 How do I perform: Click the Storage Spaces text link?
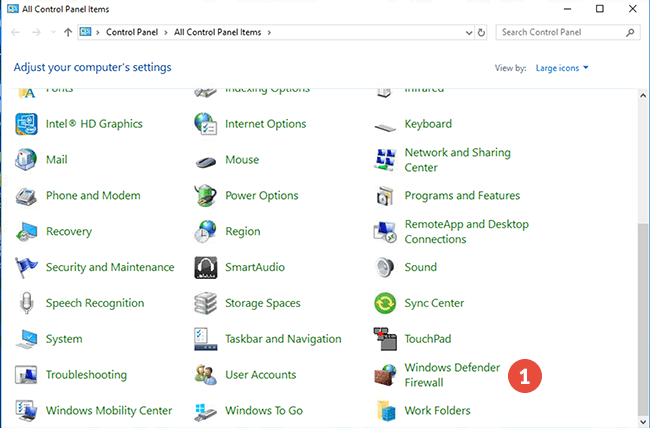click(x=263, y=303)
